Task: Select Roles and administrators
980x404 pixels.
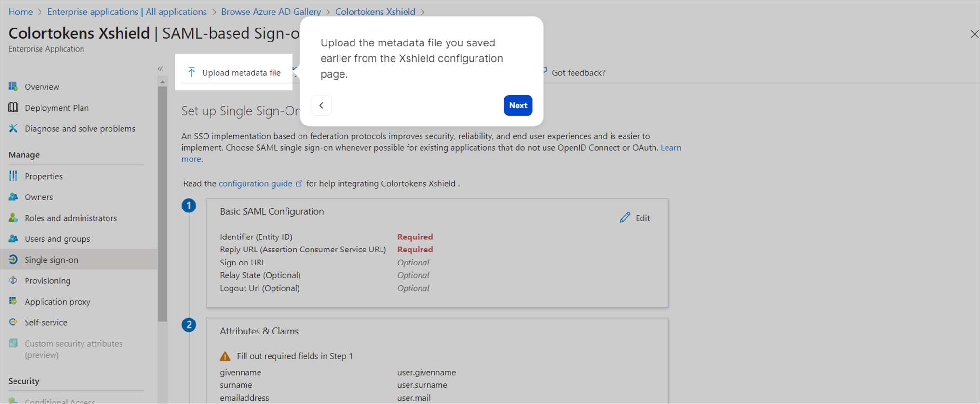Action: (x=70, y=218)
